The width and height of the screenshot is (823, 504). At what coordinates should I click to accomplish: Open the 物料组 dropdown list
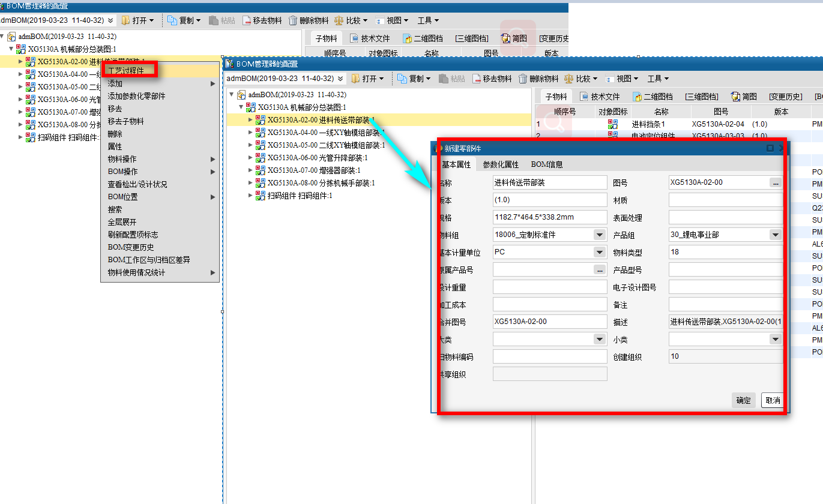599,235
